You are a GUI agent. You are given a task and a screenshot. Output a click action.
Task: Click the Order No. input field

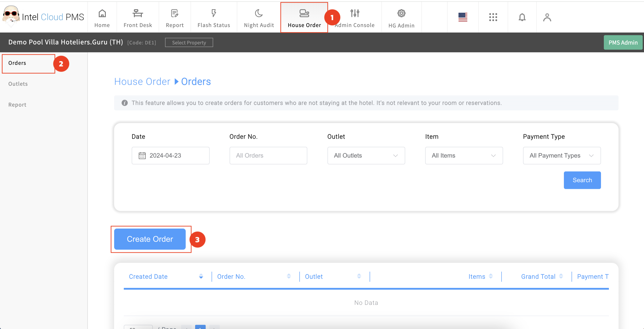(268, 155)
